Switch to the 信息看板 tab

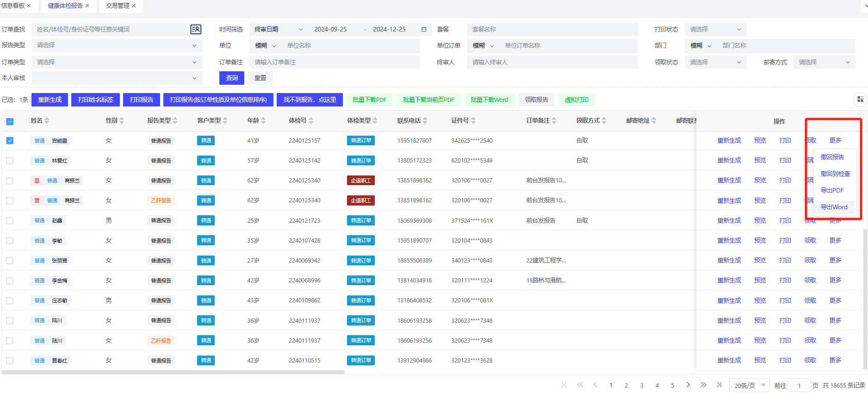point(13,6)
